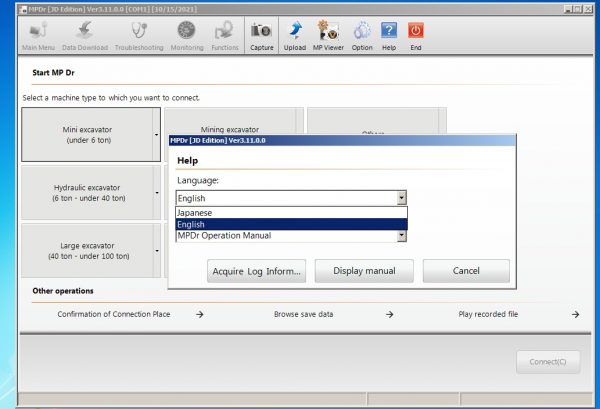
Task: Click the Help question mark icon
Action: [x=389, y=36]
